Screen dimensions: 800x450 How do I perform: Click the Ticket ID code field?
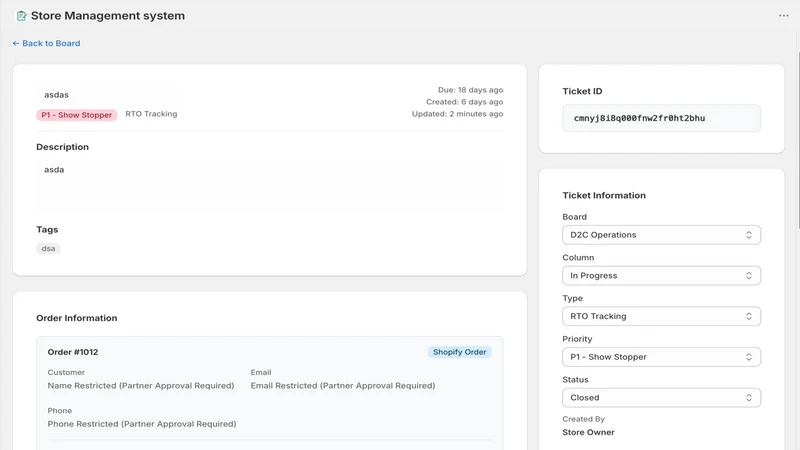point(661,118)
